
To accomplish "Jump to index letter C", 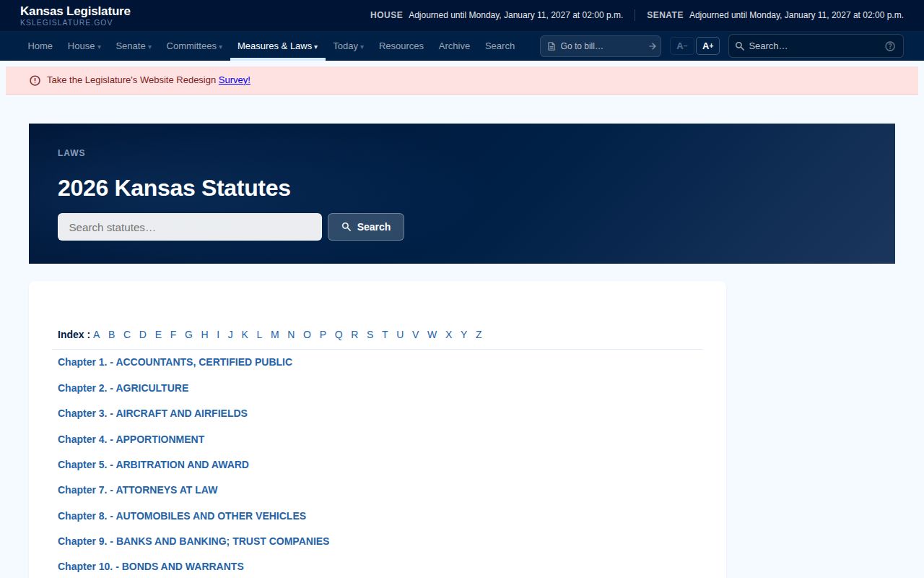I will click(x=127, y=335).
